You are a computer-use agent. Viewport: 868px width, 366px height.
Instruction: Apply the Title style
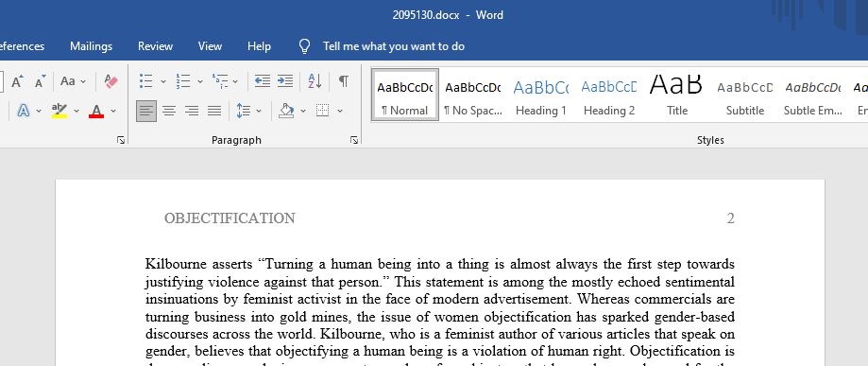(x=676, y=95)
